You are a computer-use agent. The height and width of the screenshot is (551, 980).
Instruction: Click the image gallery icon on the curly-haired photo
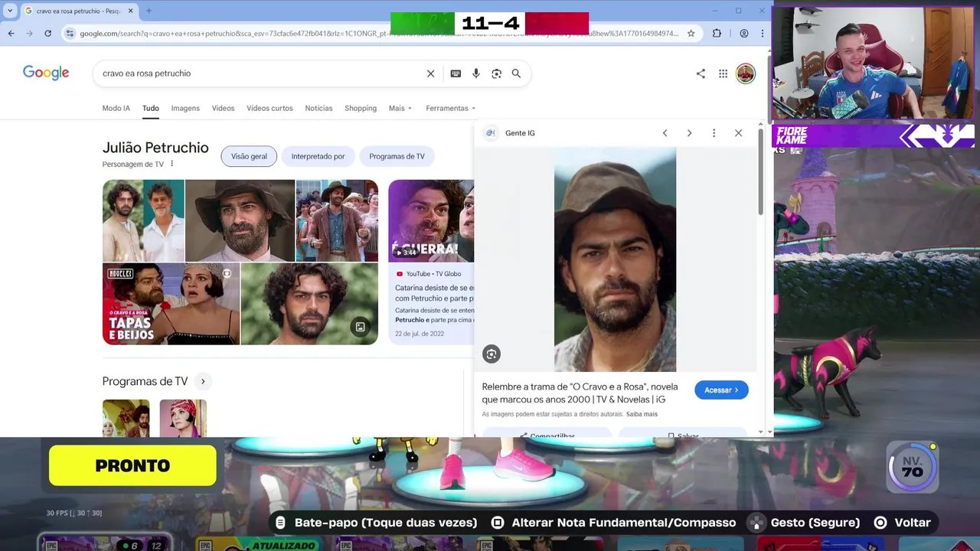click(x=360, y=327)
